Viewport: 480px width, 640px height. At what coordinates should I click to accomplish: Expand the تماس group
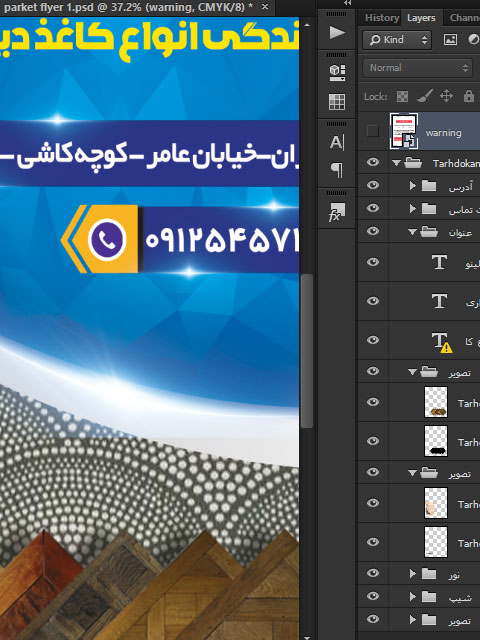coord(412,209)
